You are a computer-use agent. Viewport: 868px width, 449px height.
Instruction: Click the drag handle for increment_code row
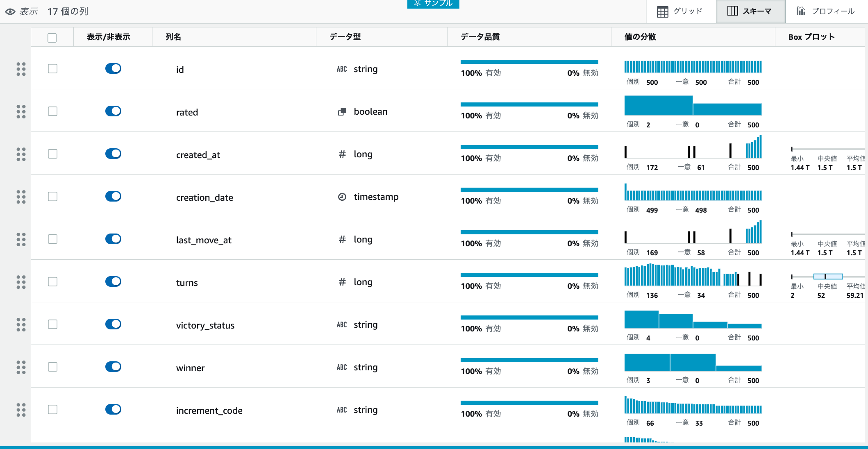[21, 410]
